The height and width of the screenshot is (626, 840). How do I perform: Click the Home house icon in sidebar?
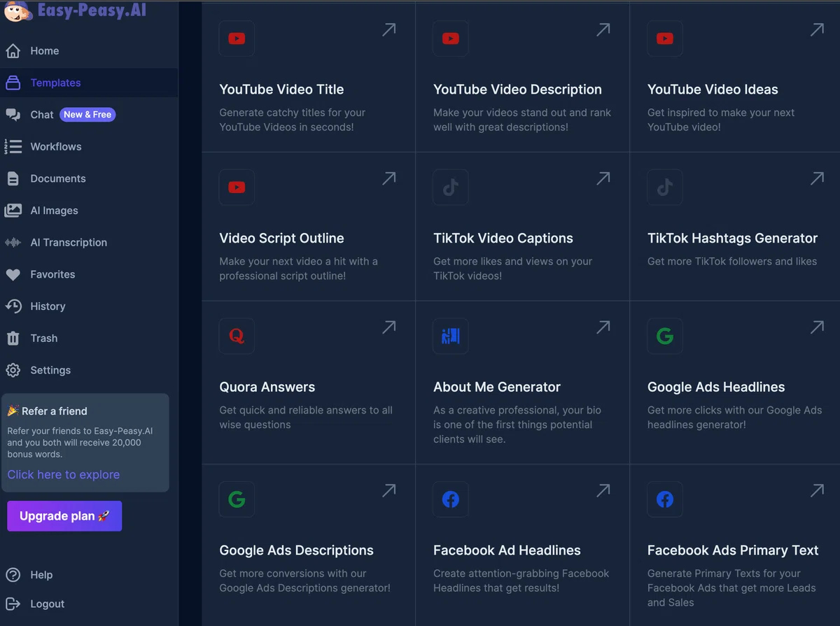coord(13,51)
